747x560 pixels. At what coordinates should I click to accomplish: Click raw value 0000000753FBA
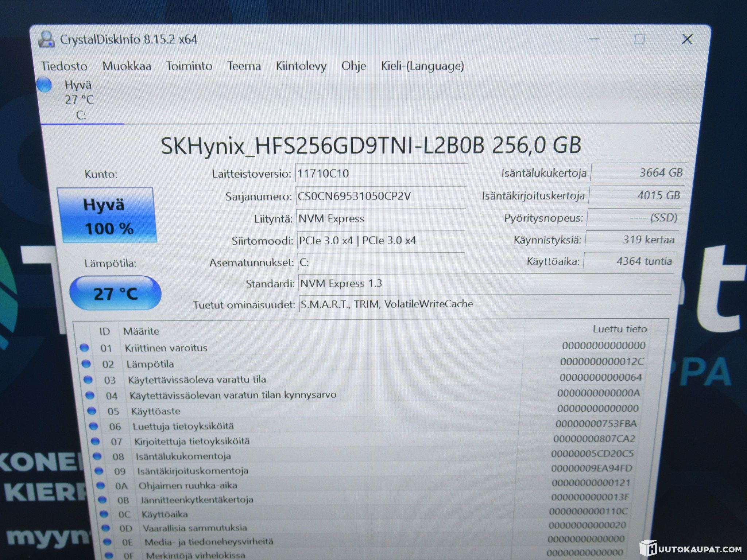point(596,424)
